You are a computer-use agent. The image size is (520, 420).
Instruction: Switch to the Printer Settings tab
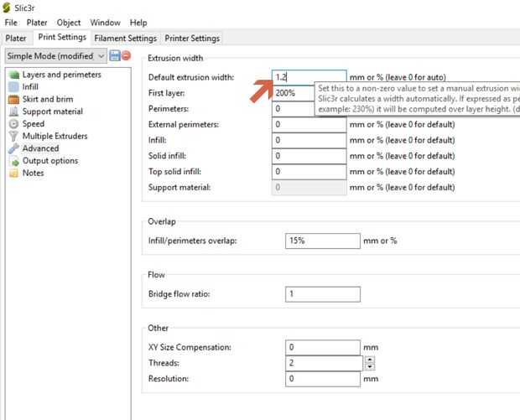(x=192, y=38)
